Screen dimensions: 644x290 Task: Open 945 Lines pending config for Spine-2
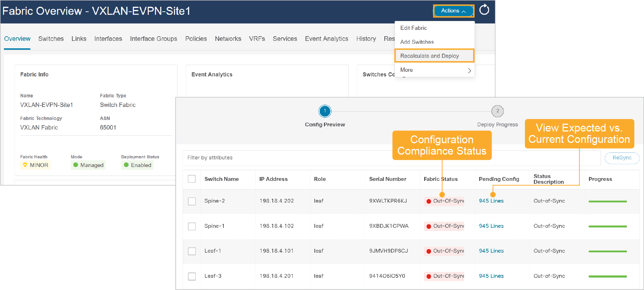pos(491,201)
